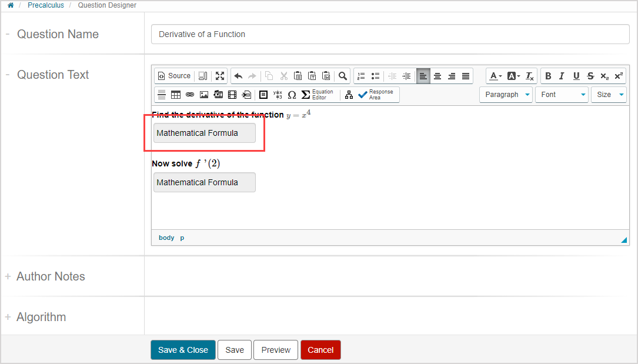Image resolution: width=638 pixels, height=364 pixels.
Task: Toggle italic text style
Action: [x=562, y=76]
